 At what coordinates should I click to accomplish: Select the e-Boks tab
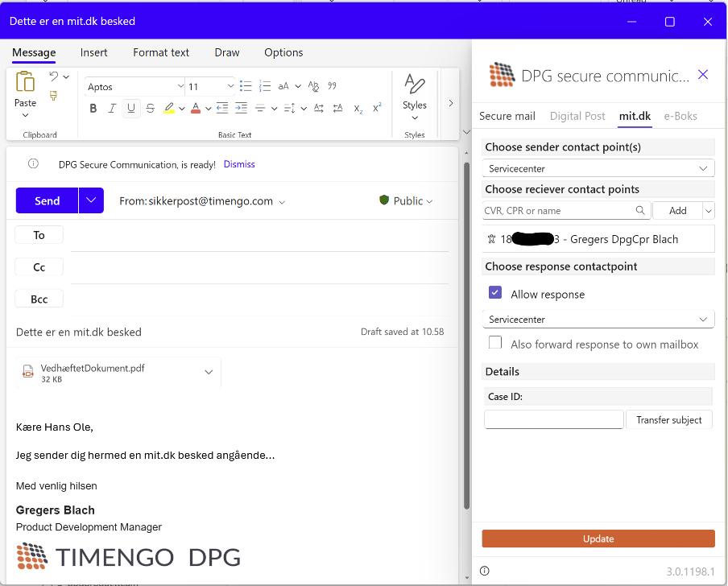tap(680, 116)
